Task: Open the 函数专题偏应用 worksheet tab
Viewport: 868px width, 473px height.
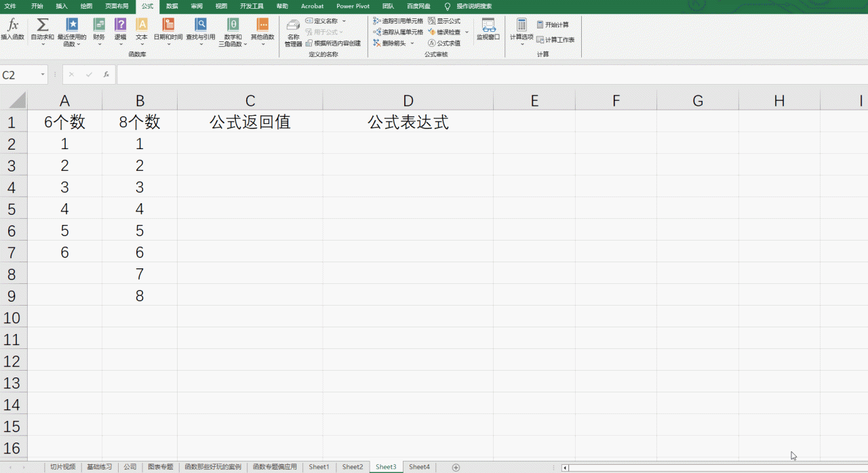Action: point(275,467)
